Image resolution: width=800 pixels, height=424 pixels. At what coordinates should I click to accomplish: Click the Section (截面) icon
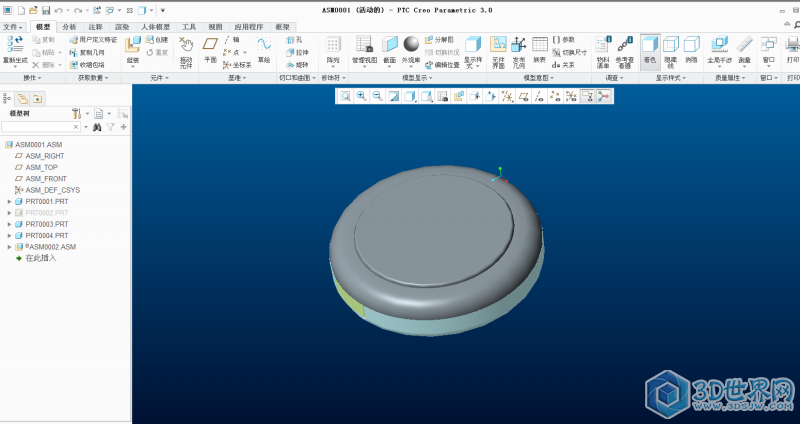tap(390, 44)
